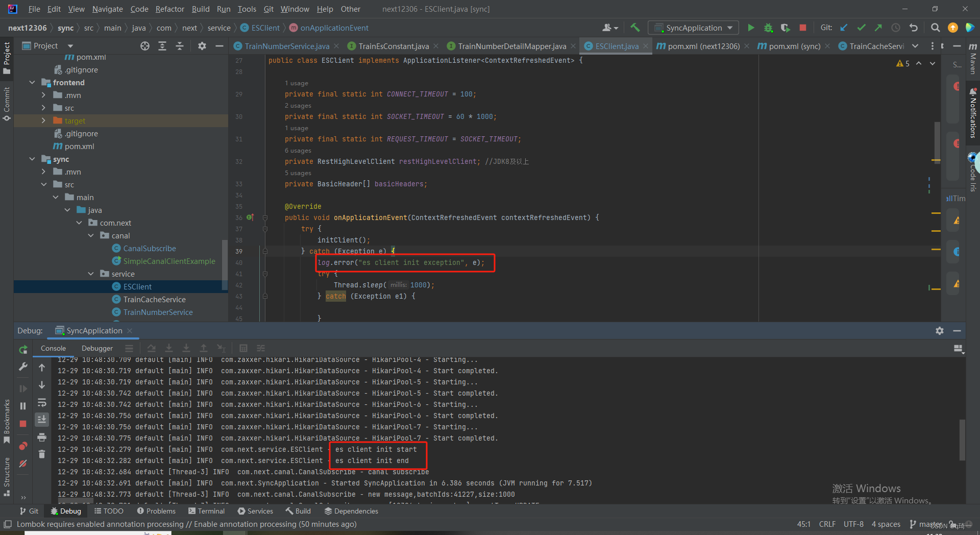Open the Terminal tool window

[206, 511]
